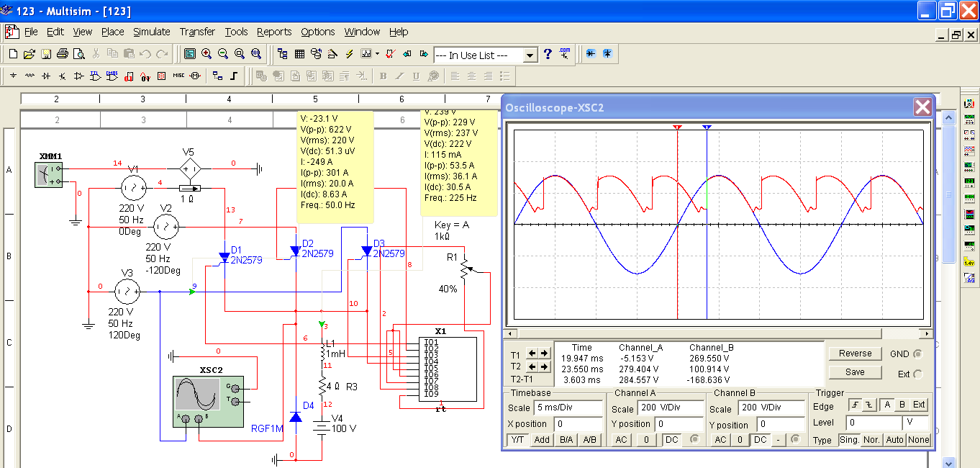Viewport: 980px width, 468px height.
Task: Select the Ext radio button in oscilloscope
Action: point(917,374)
